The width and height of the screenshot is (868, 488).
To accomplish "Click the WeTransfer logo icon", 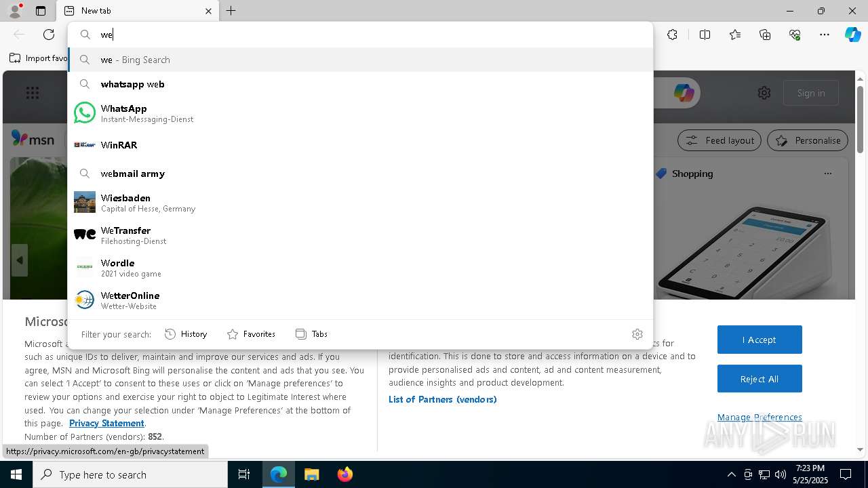I will pyautogui.click(x=85, y=235).
